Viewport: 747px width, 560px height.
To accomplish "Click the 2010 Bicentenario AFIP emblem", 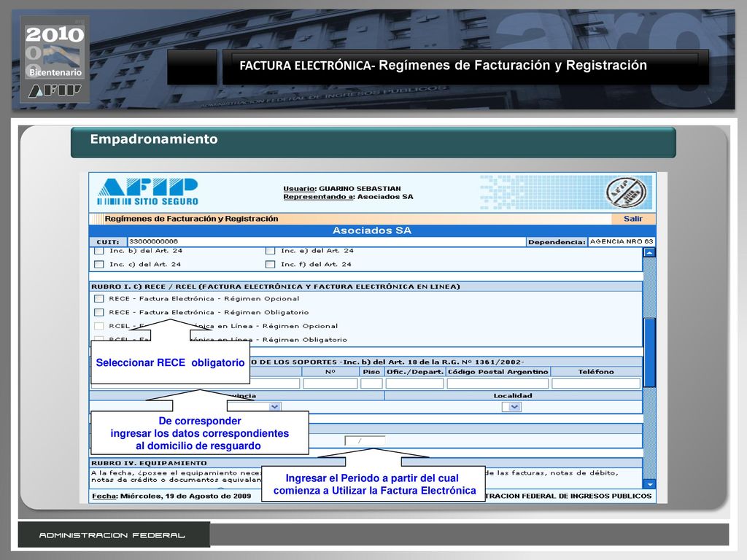I will (x=55, y=59).
